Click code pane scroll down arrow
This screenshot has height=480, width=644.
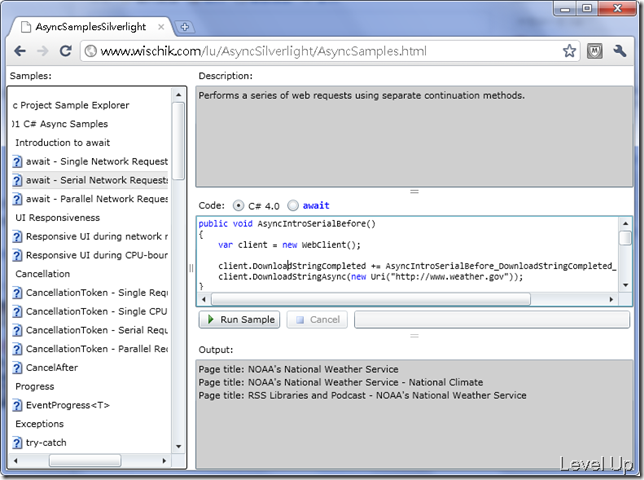[x=625, y=285]
